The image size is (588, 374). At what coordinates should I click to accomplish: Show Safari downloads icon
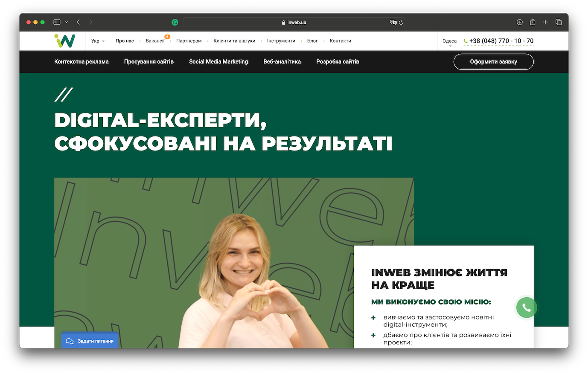(x=520, y=22)
